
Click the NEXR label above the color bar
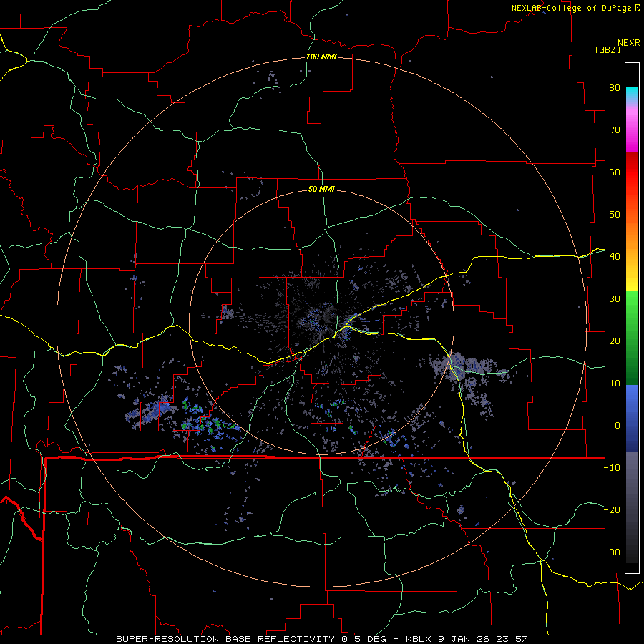[629, 43]
